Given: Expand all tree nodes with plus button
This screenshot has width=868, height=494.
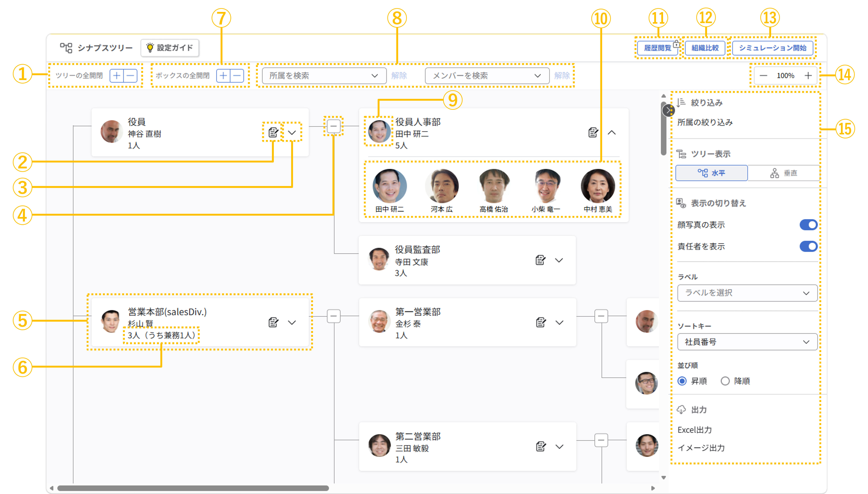Looking at the screenshot, I should point(116,75).
